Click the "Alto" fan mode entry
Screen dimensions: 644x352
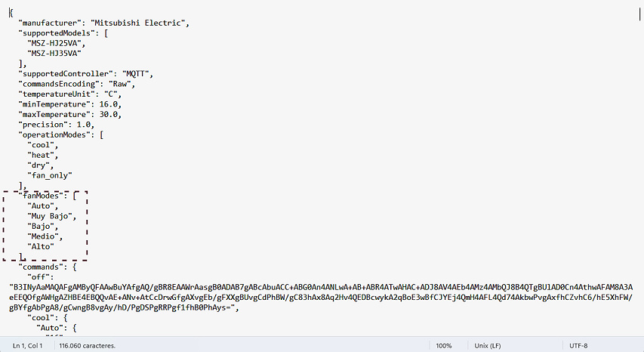(41, 246)
